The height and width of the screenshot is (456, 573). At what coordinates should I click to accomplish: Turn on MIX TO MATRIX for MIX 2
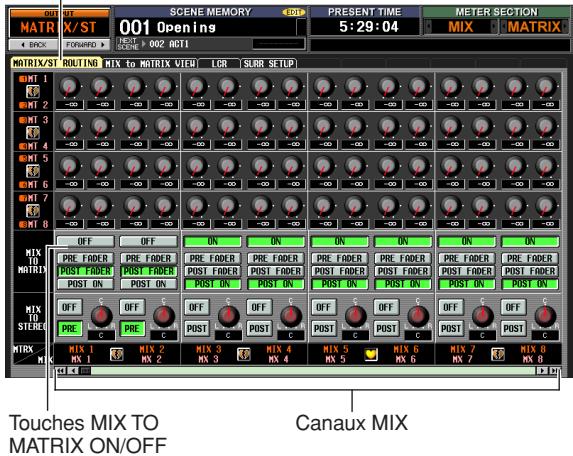pos(148,241)
